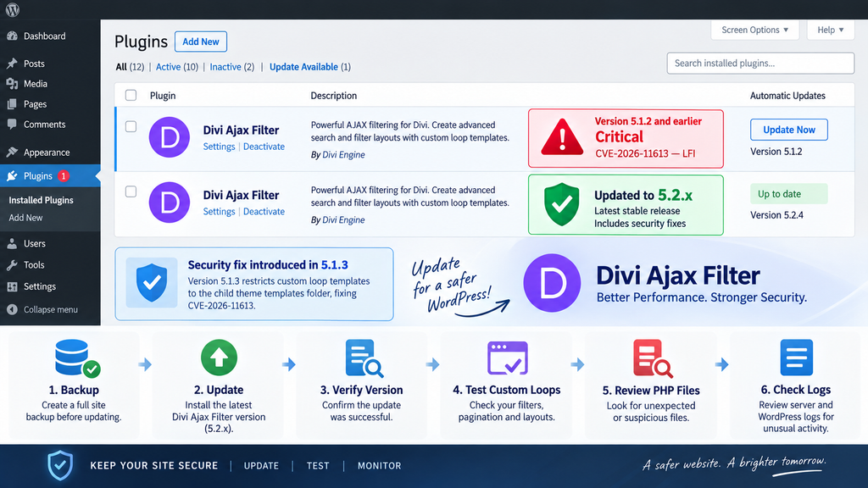Viewport: 868px width, 488px height.
Task: Filter plugins by All (12)
Action: coord(130,67)
